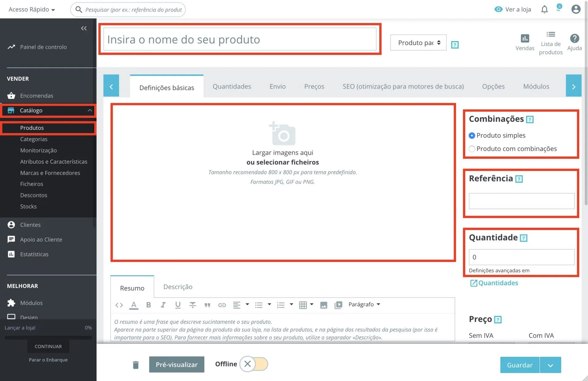Click the notifications bell icon
The width and height of the screenshot is (588, 381).
point(544,9)
